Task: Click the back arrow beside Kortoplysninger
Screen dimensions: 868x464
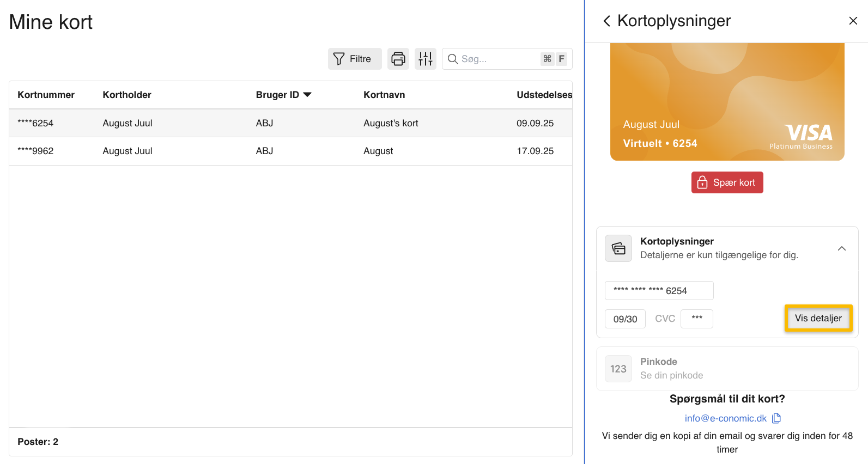Action: pos(606,21)
